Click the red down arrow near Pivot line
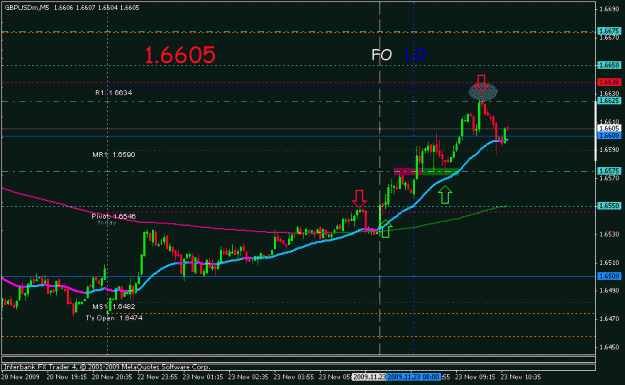625x385 pixels. click(359, 198)
